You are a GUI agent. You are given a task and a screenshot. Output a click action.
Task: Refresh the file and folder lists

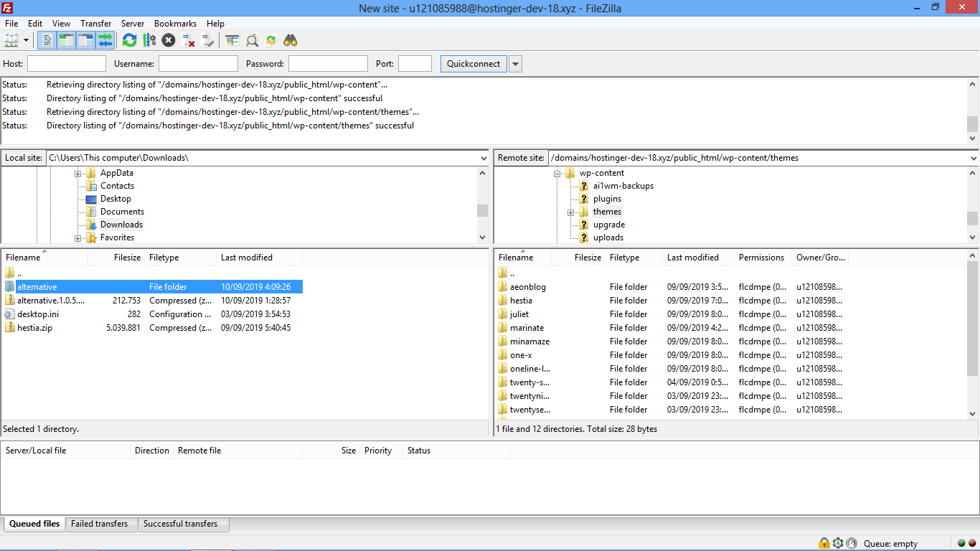pos(129,40)
